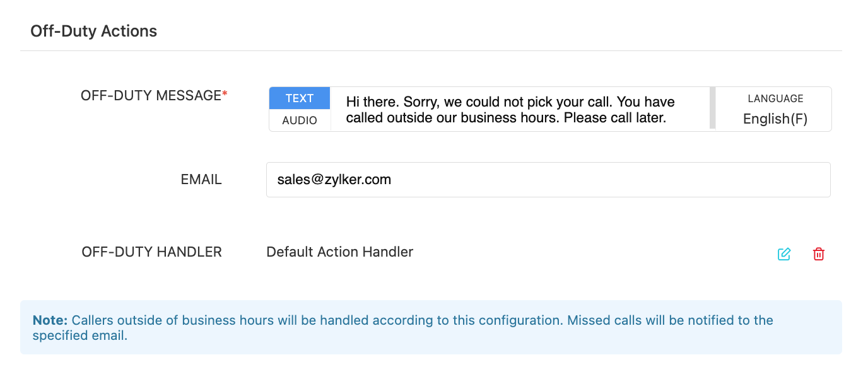The height and width of the screenshot is (367, 868).
Task: Select the Default Action Handler entry
Action: (339, 252)
